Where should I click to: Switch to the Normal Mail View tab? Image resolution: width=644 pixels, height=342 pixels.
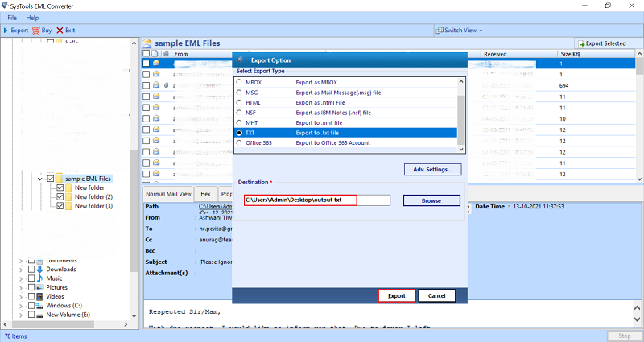[168, 194]
